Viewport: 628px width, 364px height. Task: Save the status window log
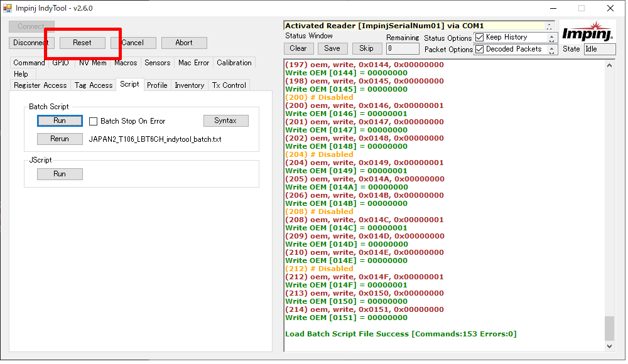332,48
